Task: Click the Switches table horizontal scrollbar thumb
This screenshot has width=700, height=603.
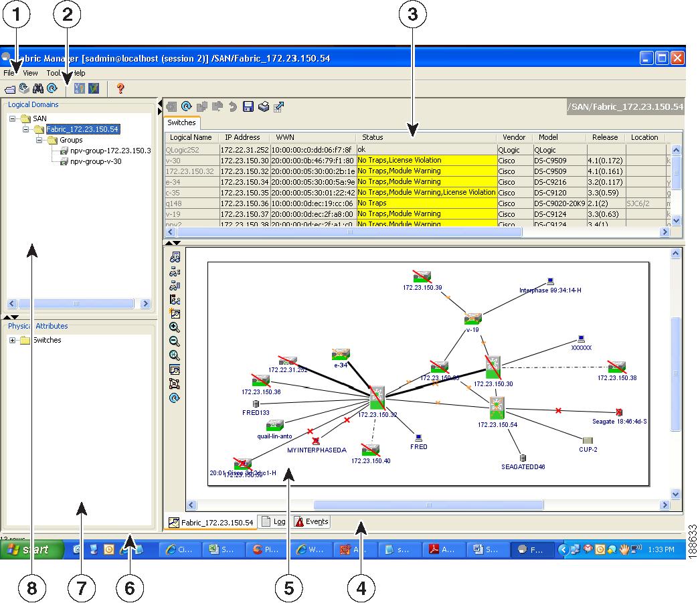Action: pyautogui.click(x=349, y=232)
